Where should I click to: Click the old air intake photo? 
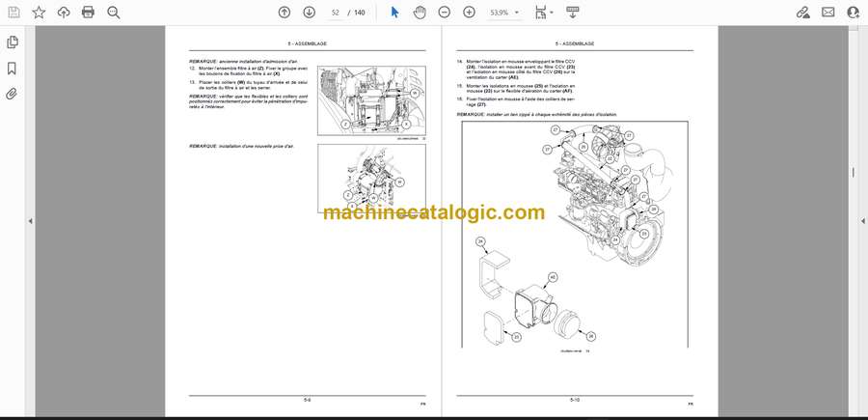coord(371,100)
